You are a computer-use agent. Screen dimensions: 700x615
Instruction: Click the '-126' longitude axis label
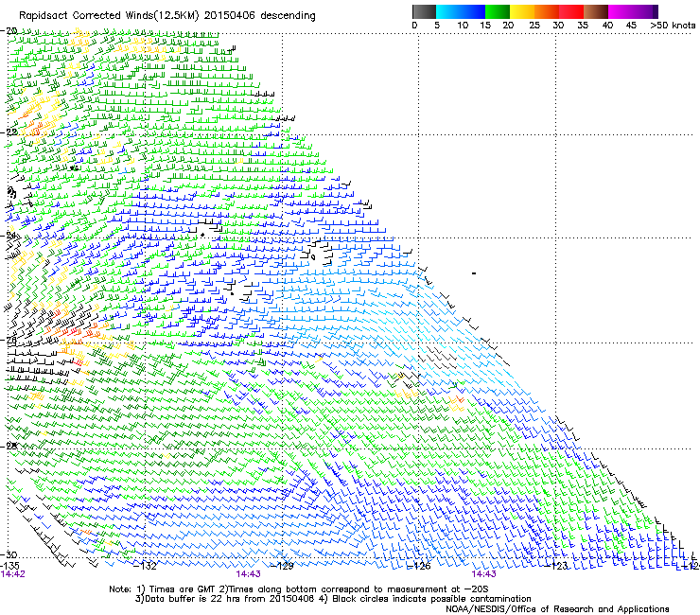420,566
